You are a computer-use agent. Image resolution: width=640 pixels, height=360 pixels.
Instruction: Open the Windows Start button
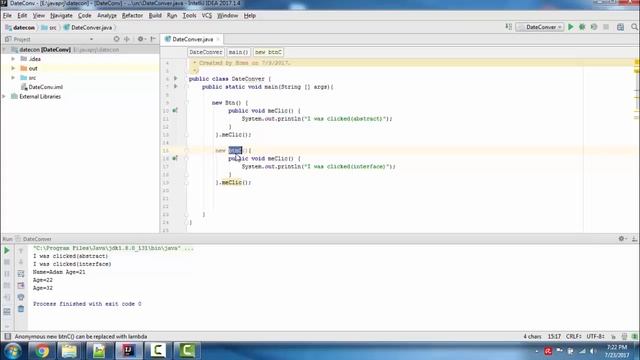point(13,351)
